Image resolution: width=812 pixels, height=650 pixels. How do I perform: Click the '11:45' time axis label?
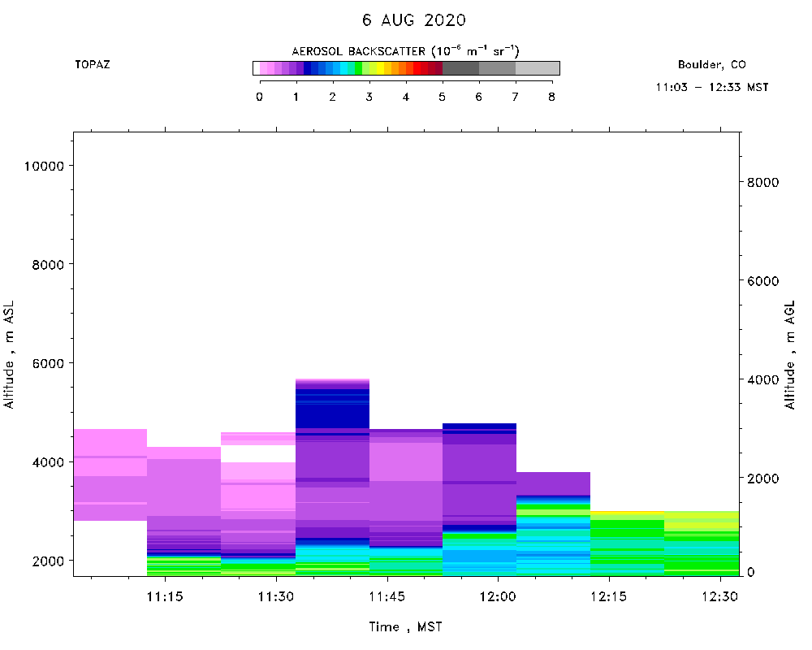click(x=387, y=597)
